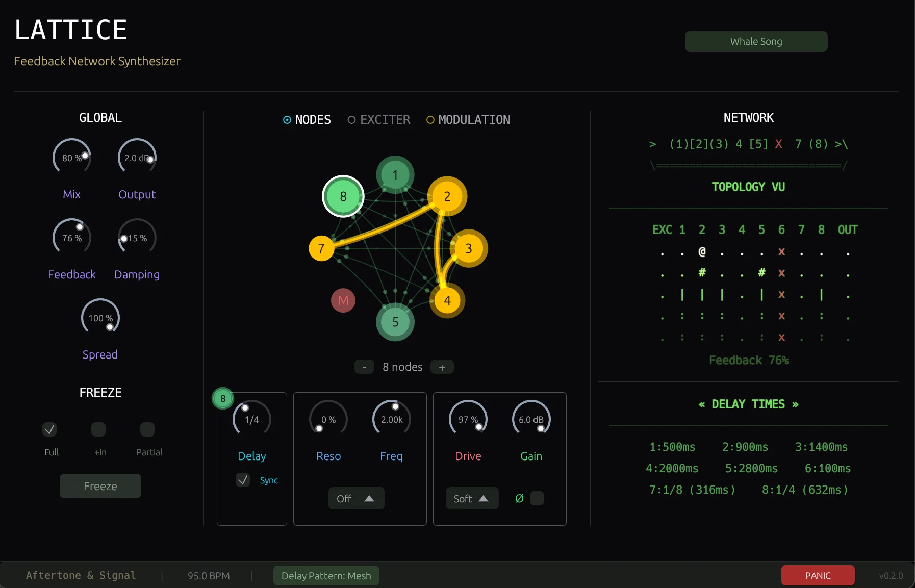Switch to the EXCITER tab

pos(378,120)
